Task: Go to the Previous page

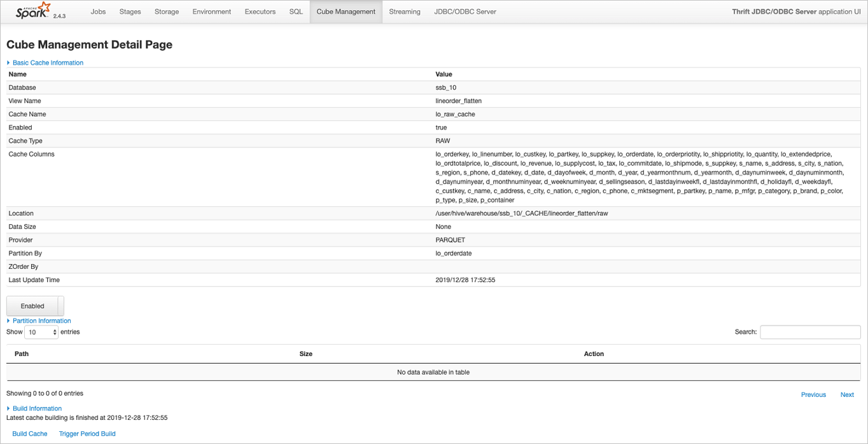Action: tap(813, 394)
